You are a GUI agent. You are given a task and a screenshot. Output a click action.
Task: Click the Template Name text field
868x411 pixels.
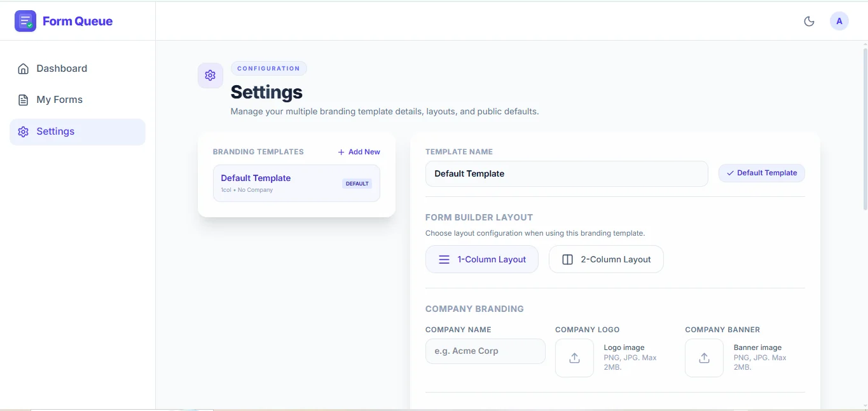point(567,173)
